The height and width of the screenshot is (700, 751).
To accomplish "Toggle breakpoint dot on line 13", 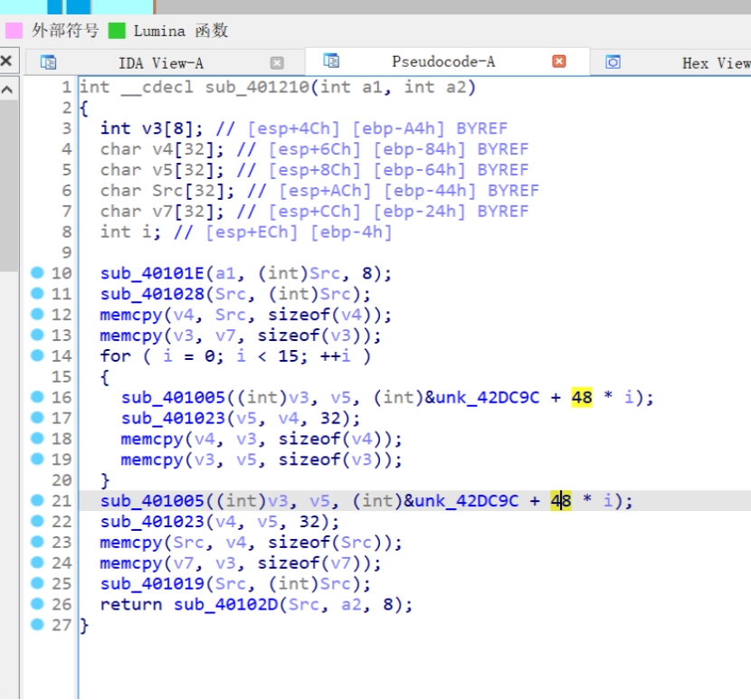I will [37, 335].
